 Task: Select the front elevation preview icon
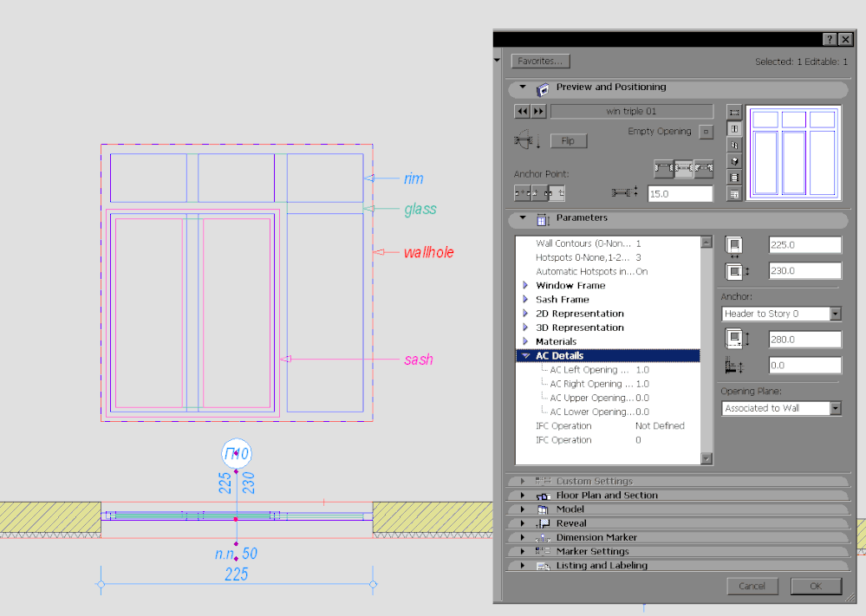pos(734,128)
